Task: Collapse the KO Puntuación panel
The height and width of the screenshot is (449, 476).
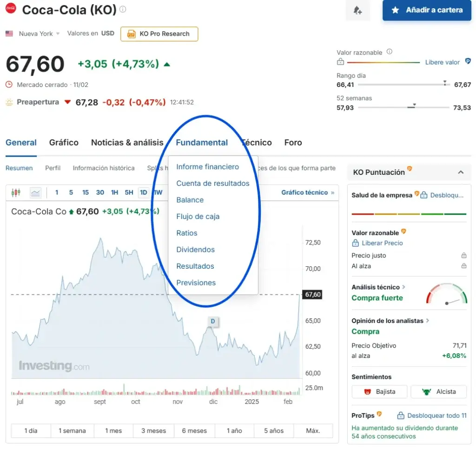Action: point(461,172)
